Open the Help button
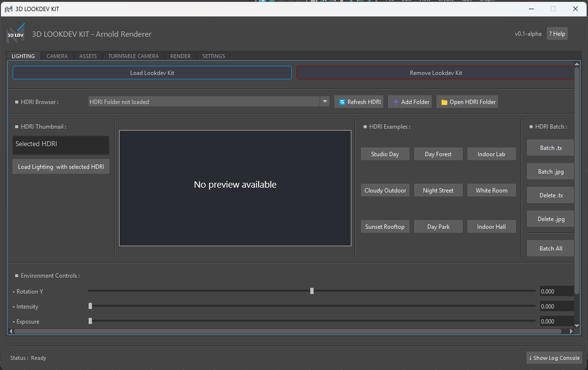588x370 pixels. coord(557,34)
